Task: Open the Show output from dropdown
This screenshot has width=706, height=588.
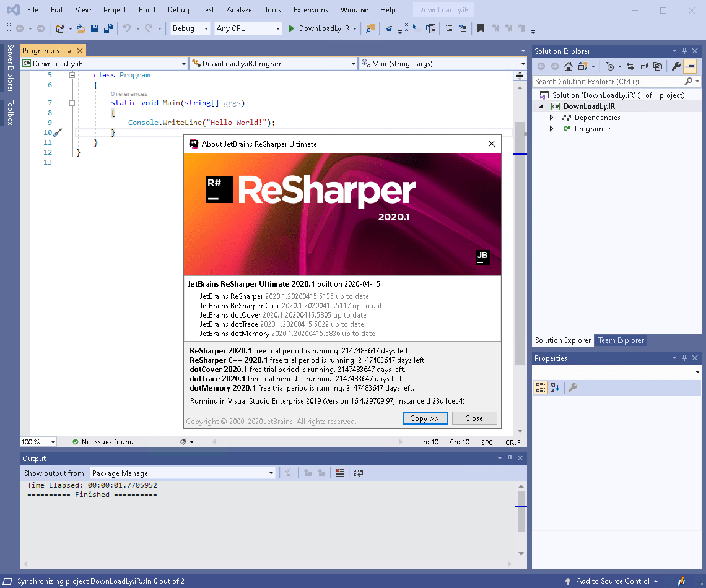Action: [x=271, y=473]
